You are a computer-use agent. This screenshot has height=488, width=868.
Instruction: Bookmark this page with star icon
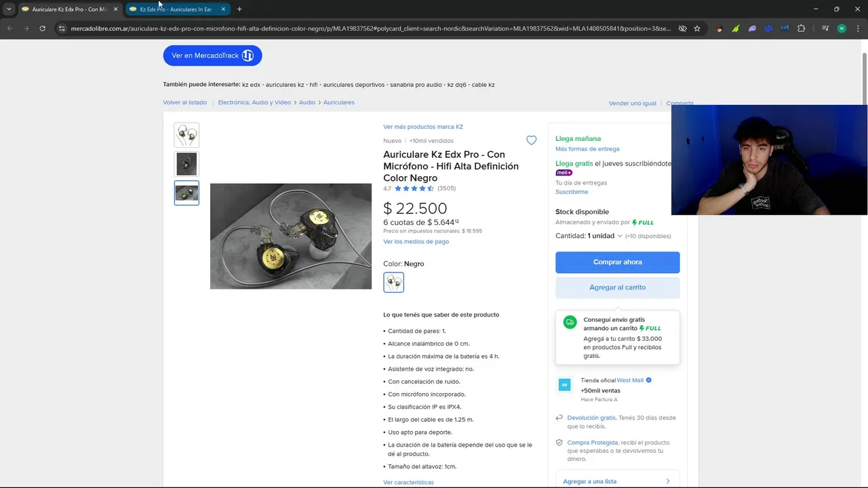(x=697, y=28)
